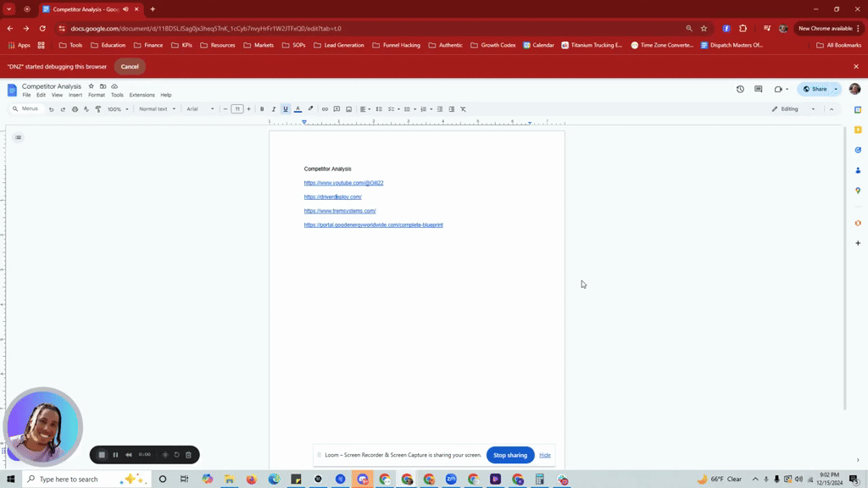This screenshot has height=488, width=868.
Task: Click the Spelling and grammar check icon
Action: (x=86, y=109)
